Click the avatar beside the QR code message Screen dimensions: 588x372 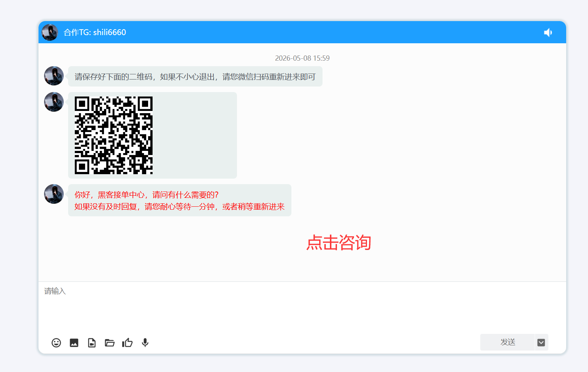click(x=54, y=102)
